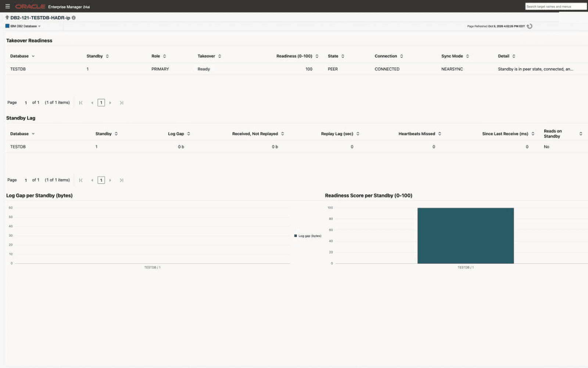Click the info icon beside DB2-121-TESTDB-HADR-ip
The width and height of the screenshot is (588, 368).
pyautogui.click(x=73, y=18)
